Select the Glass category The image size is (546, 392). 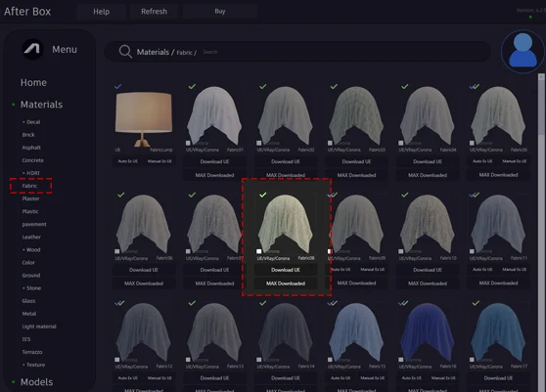[x=28, y=301]
